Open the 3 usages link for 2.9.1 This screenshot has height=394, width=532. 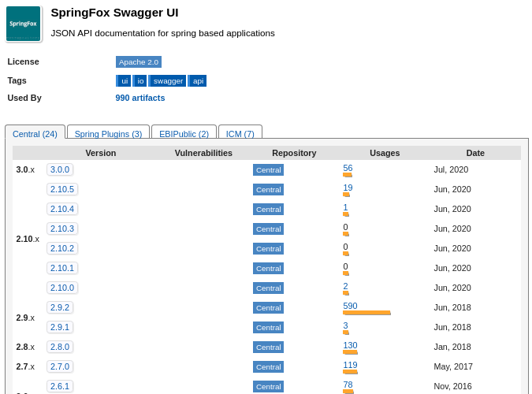pyautogui.click(x=345, y=325)
